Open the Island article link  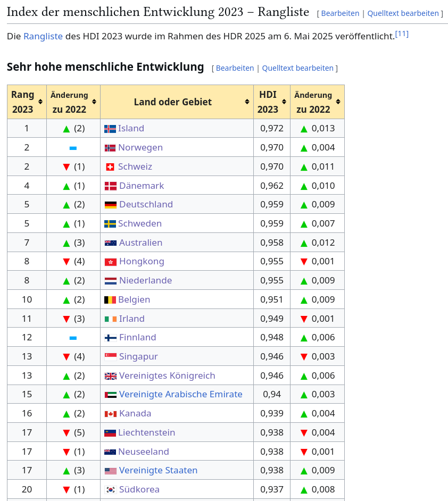click(x=131, y=129)
